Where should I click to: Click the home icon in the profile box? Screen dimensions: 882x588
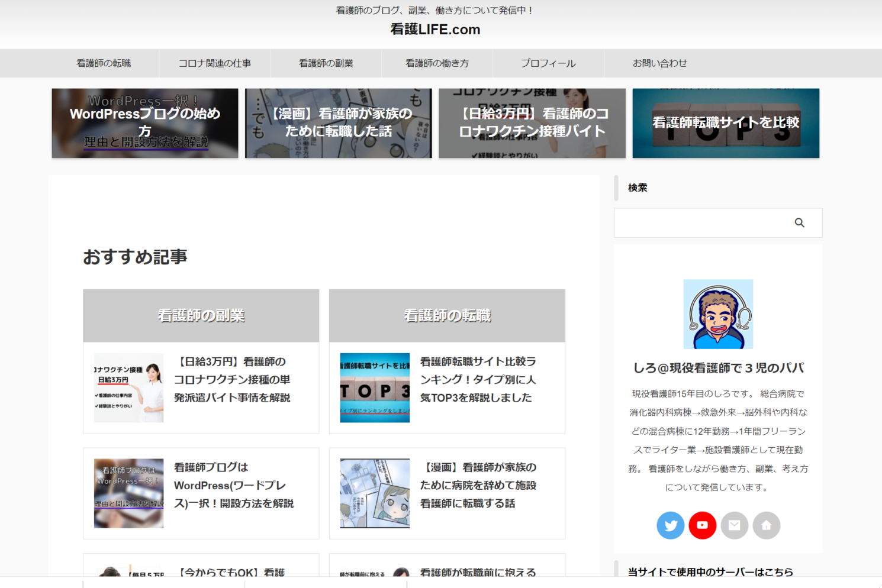pos(767,525)
